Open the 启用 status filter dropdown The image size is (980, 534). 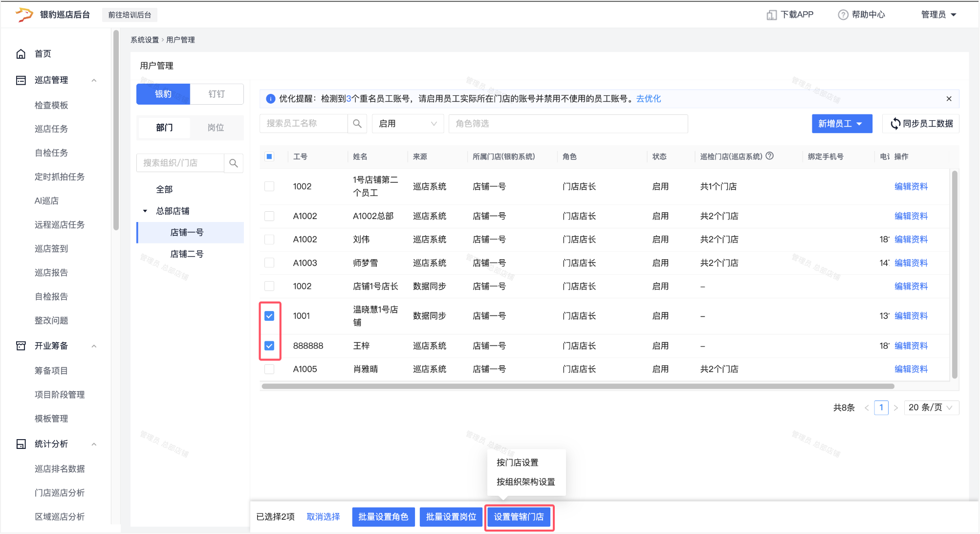[x=408, y=124]
